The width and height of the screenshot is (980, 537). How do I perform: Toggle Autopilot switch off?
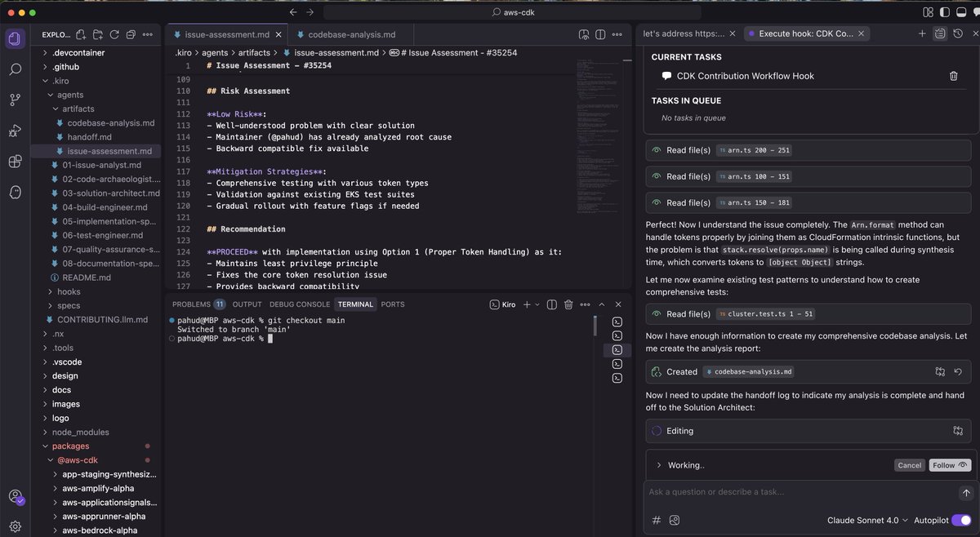[x=960, y=520]
